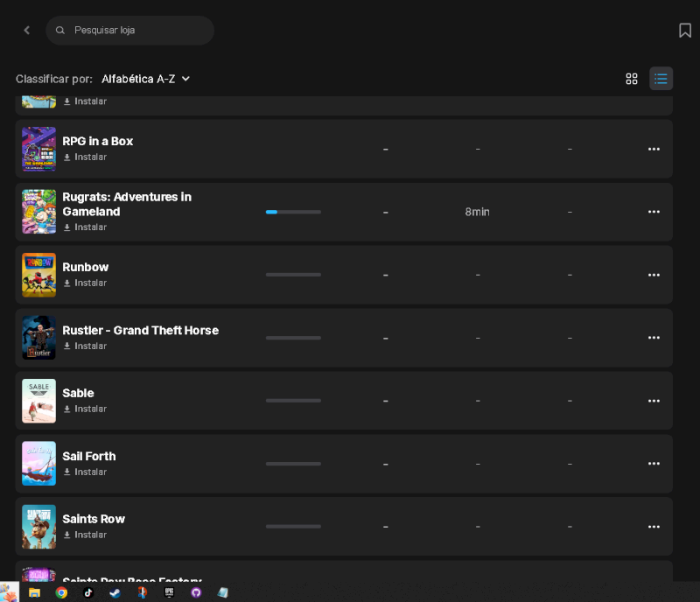Open more options for Rustler
This screenshot has height=602, width=700.
pos(654,338)
